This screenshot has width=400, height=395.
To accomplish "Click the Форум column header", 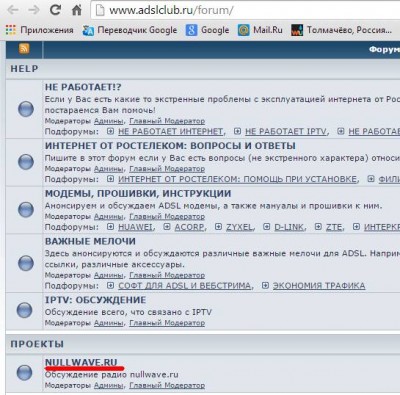I will [384, 49].
